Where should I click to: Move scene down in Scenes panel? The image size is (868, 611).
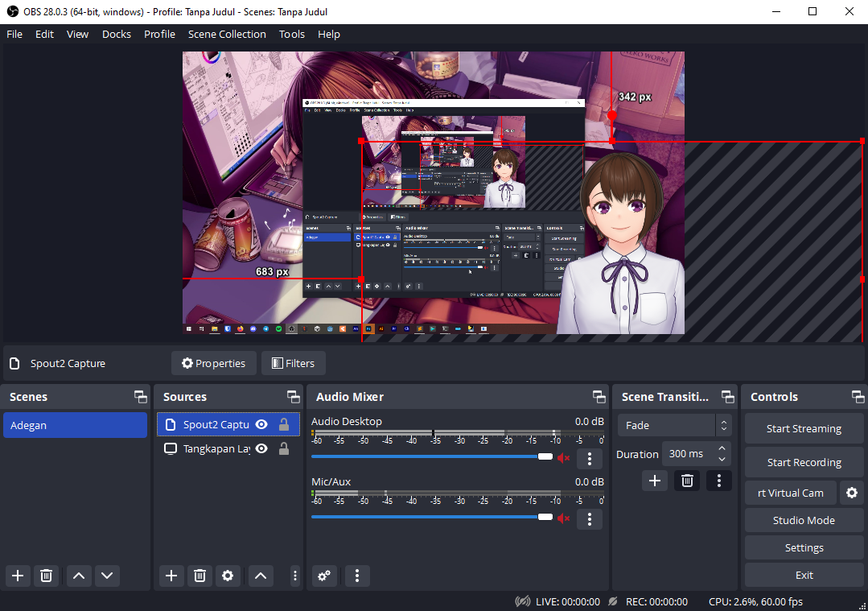[107, 576]
